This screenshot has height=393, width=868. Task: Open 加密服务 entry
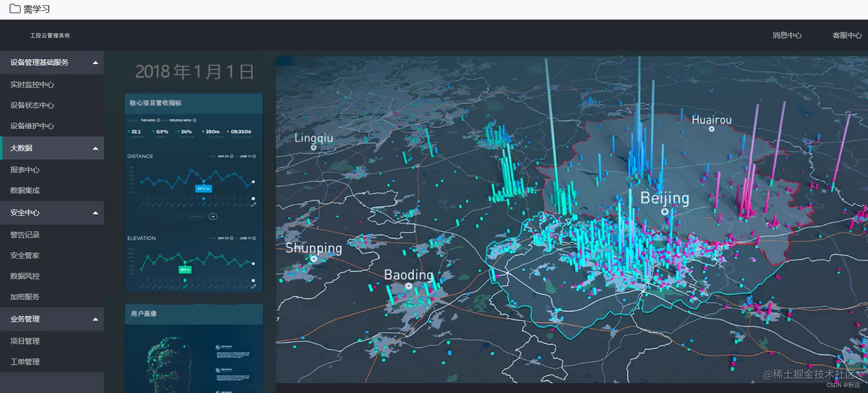point(25,297)
